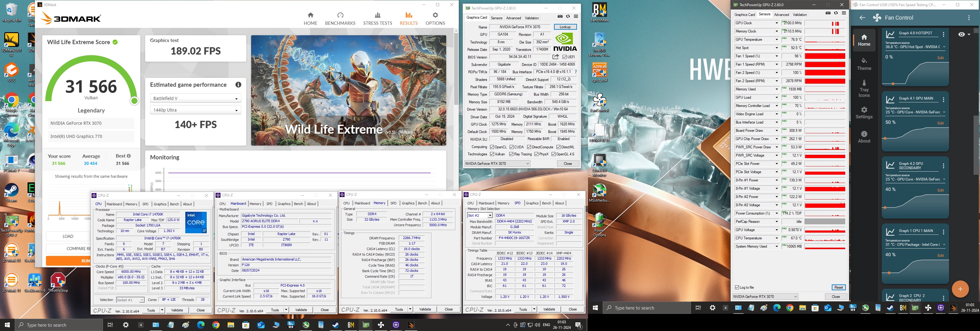
Task: Take a screenshot in GPU-Z Graphics Card window
Action: click(x=560, y=16)
